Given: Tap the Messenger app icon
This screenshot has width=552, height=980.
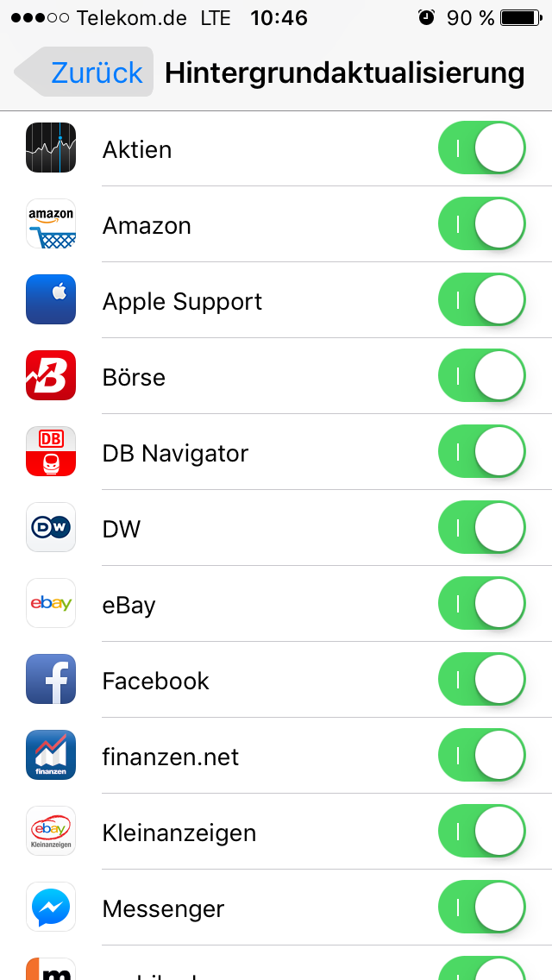Looking at the screenshot, I should click(x=51, y=908).
